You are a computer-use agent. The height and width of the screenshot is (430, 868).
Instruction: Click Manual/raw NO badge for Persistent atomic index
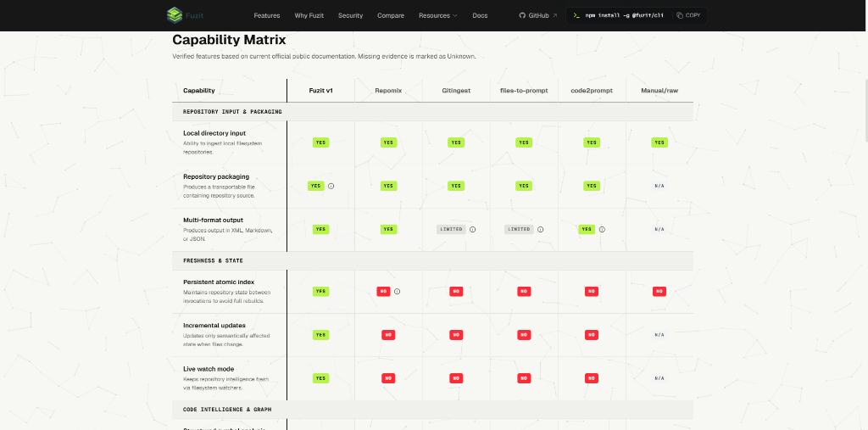tap(659, 292)
